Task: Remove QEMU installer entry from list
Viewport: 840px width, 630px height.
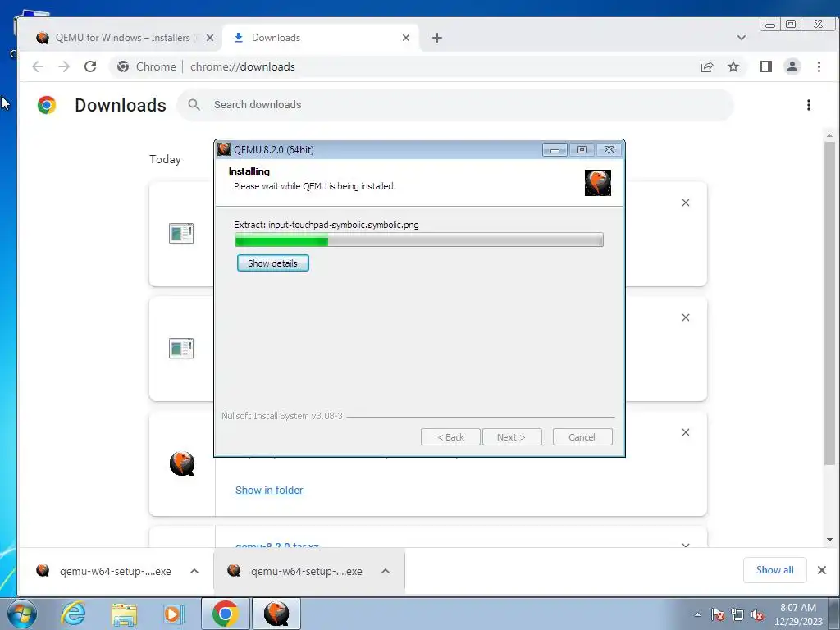Action: (x=685, y=432)
